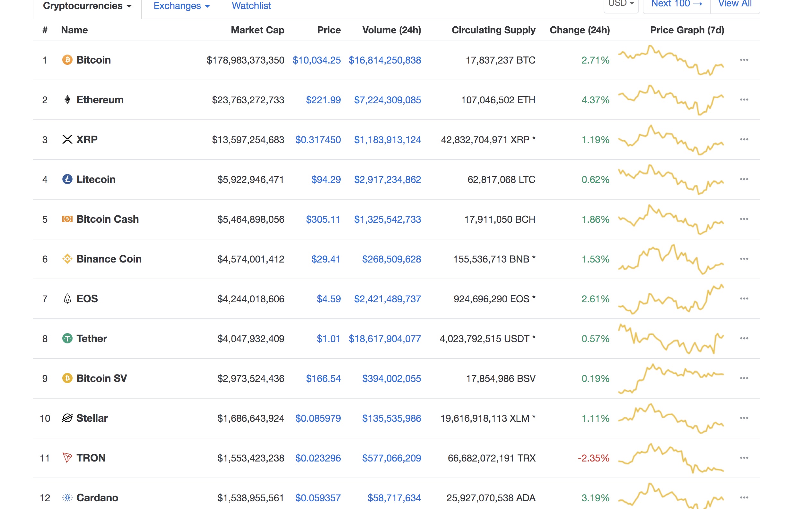The width and height of the screenshot is (812, 509).
Task: Open the three-dot menu for Bitcoin Cash
Action: (744, 219)
